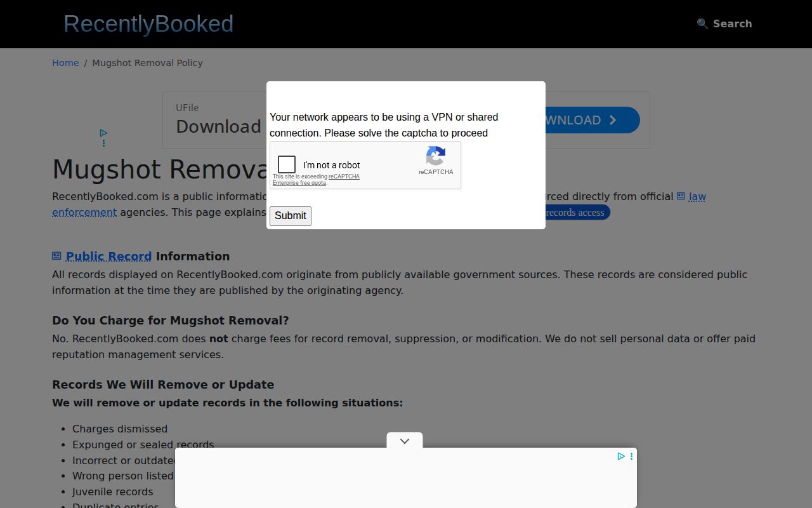
Task: Click the record icon beside "Public Record"
Action: pos(56,256)
